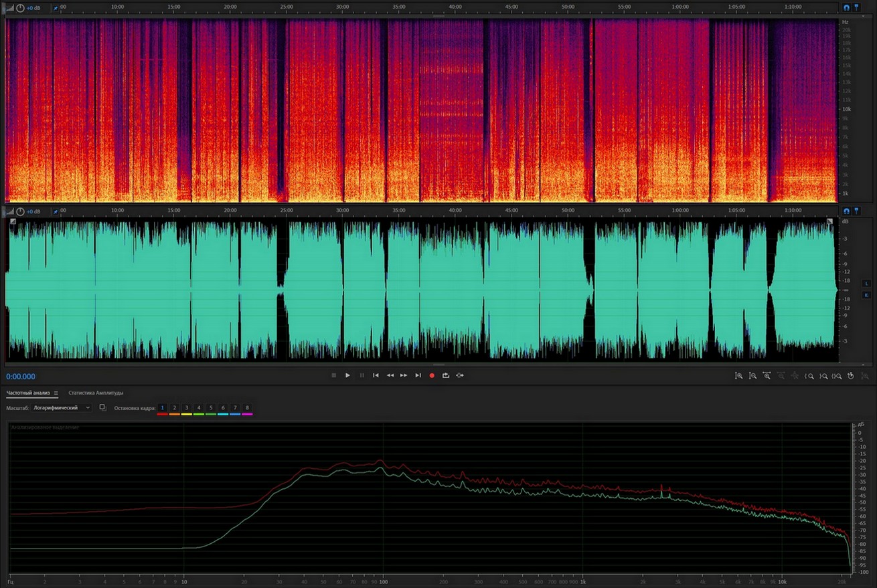The height and width of the screenshot is (588, 877).
Task: Click the Fast Forward button
Action: click(x=404, y=375)
